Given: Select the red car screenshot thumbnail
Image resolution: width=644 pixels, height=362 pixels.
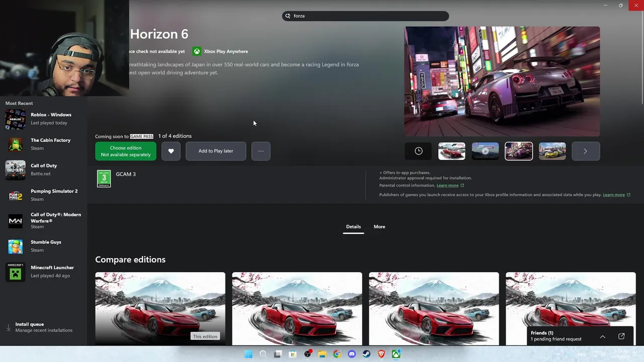Looking at the screenshot, I should [452, 151].
